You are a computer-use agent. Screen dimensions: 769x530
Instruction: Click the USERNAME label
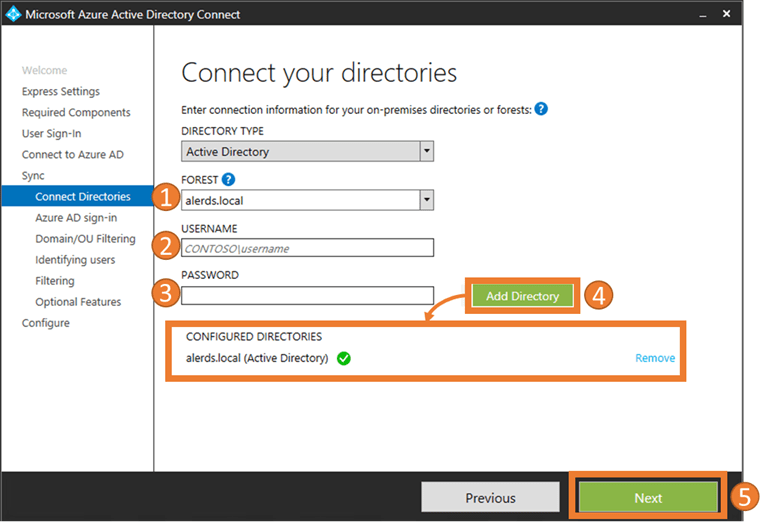coord(209,228)
